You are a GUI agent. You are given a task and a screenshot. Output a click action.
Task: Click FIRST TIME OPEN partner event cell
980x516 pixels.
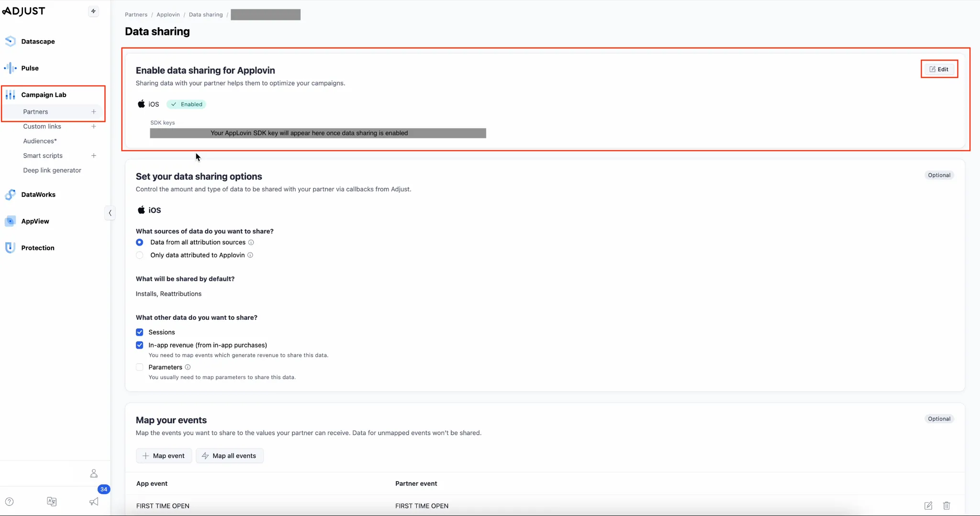tap(422, 506)
